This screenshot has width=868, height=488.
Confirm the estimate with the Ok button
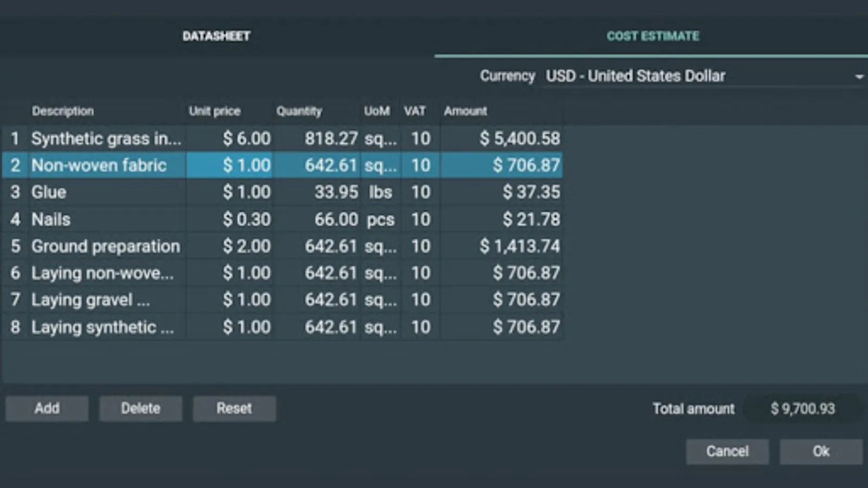821,451
